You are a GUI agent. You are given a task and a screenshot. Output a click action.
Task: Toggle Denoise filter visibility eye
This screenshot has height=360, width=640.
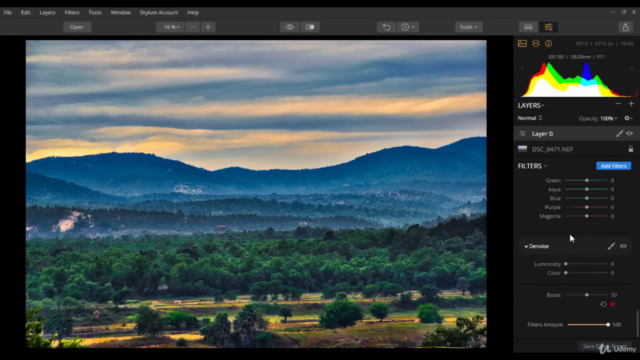click(623, 246)
